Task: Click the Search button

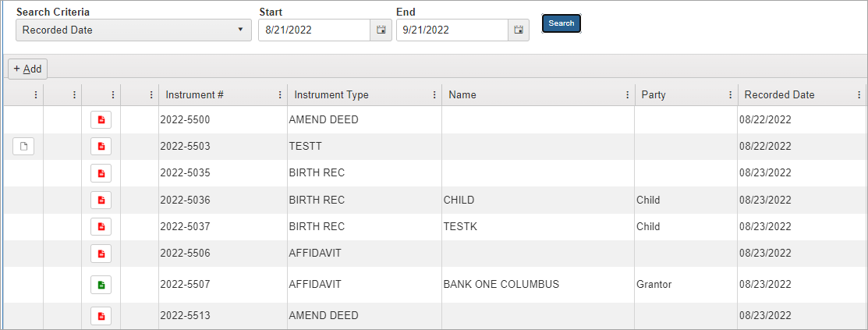Action: coord(562,23)
